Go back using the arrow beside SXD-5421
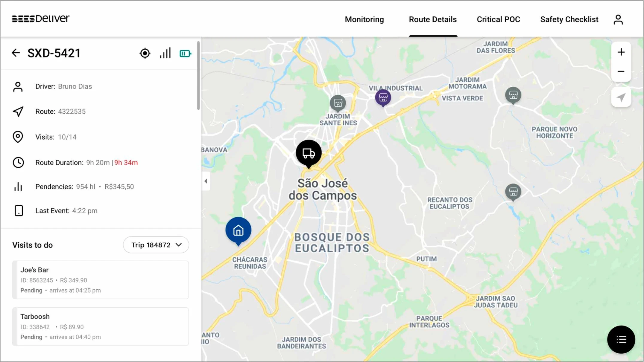The width and height of the screenshot is (644, 362). coord(16,53)
